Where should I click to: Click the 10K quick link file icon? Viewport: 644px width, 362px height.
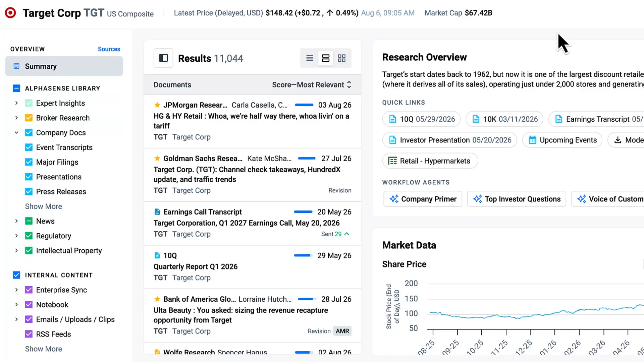click(476, 119)
